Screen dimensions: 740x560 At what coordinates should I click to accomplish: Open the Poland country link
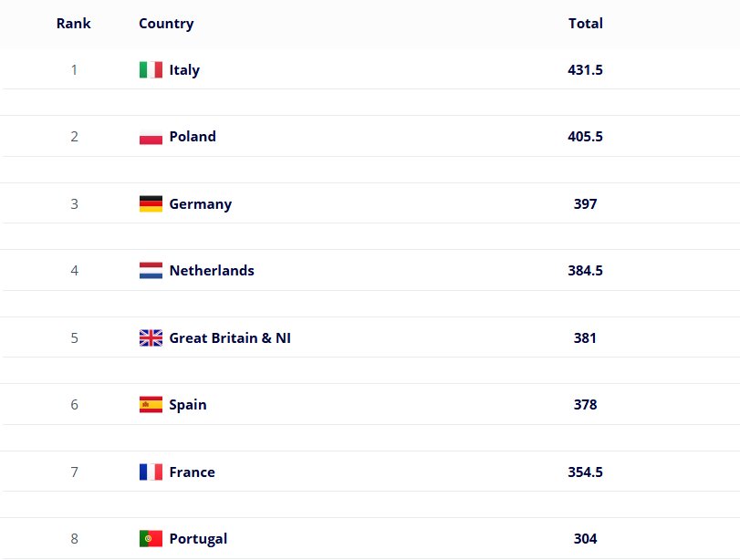click(193, 136)
